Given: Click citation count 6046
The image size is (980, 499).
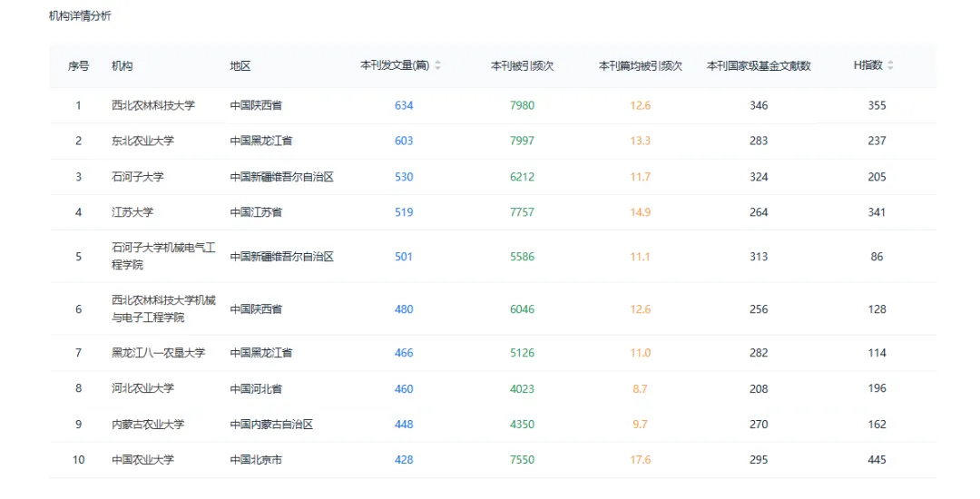Looking at the screenshot, I should tap(522, 309).
